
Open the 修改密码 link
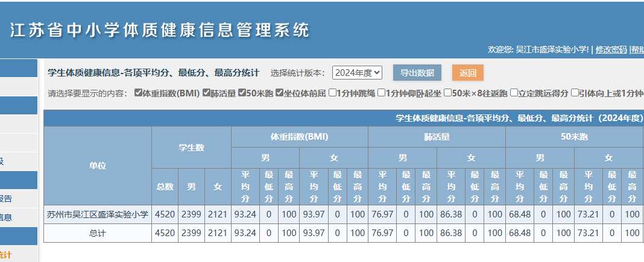tap(611, 49)
